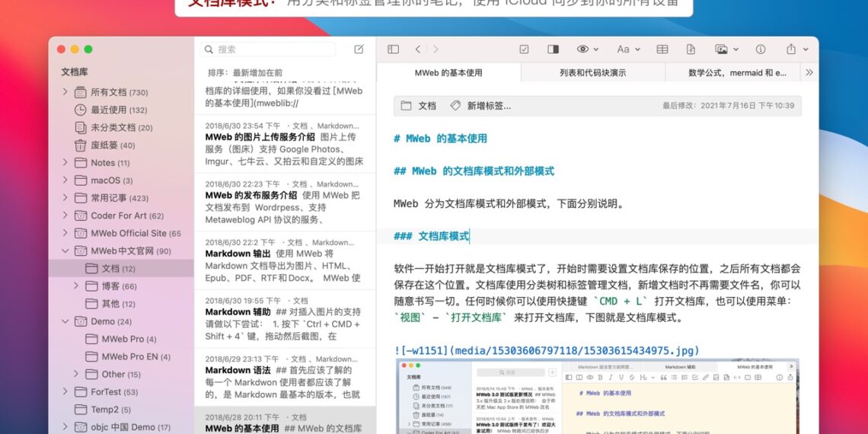Click the export document icon in toolbar
868x434 pixels.
pyautogui.click(x=691, y=49)
